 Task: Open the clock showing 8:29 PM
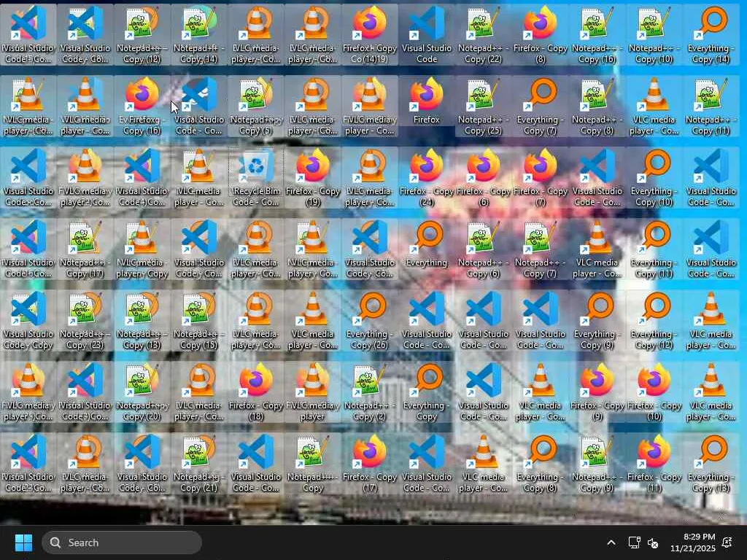click(x=693, y=542)
